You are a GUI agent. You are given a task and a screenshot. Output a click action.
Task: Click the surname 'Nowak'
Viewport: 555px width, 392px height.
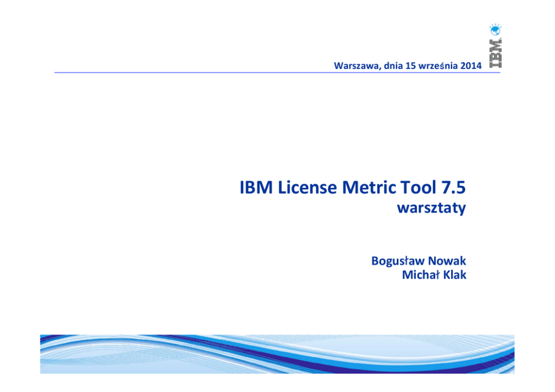tap(447, 261)
